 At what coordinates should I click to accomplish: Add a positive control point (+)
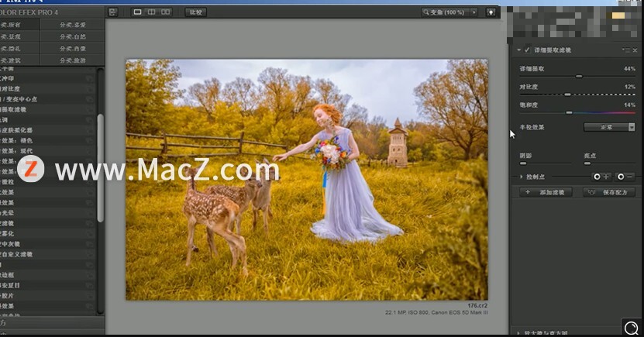(601, 177)
